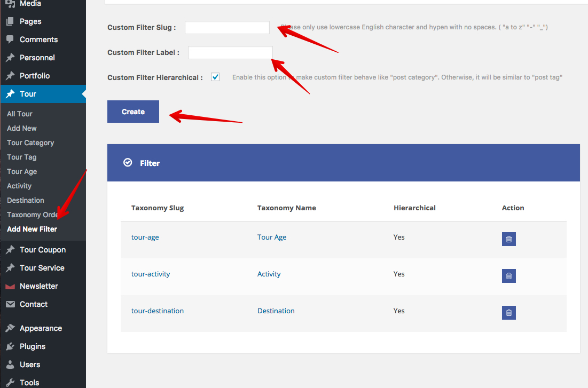This screenshot has height=388, width=588.
Task: Select Tour Category submenu item
Action: [x=30, y=142]
